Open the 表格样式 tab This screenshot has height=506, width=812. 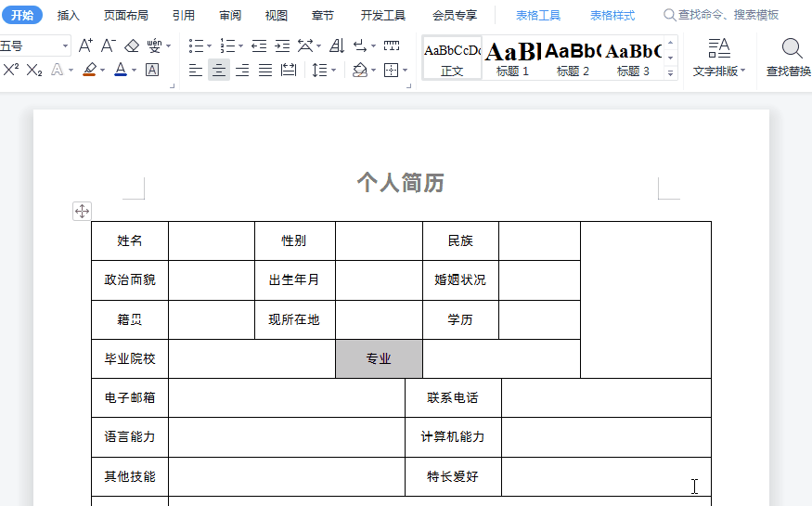[612, 16]
